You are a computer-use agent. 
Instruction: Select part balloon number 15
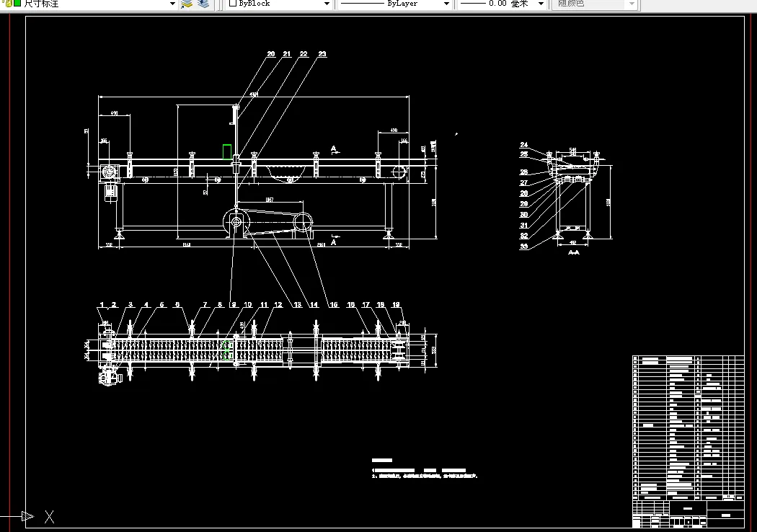coord(334,305)
